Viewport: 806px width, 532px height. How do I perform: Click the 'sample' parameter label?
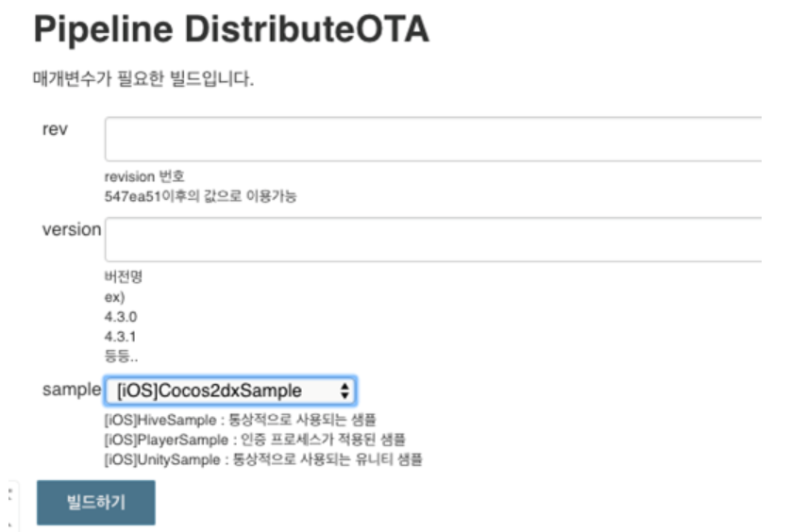pos(71,390)
